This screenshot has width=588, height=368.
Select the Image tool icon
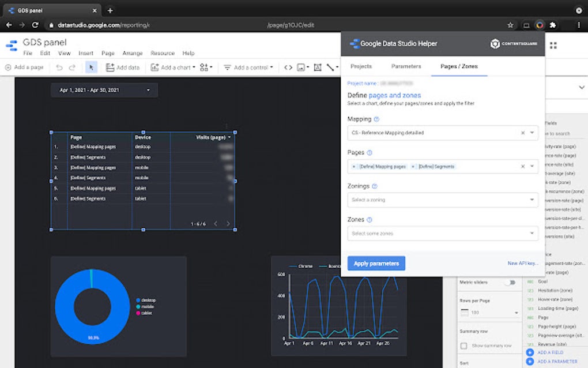coord(300,67)
